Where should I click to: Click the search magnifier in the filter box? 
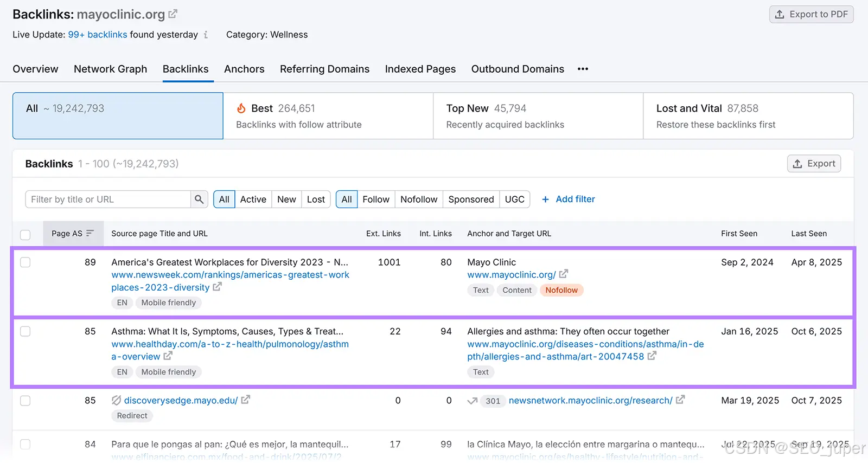(x=199, y=200)
